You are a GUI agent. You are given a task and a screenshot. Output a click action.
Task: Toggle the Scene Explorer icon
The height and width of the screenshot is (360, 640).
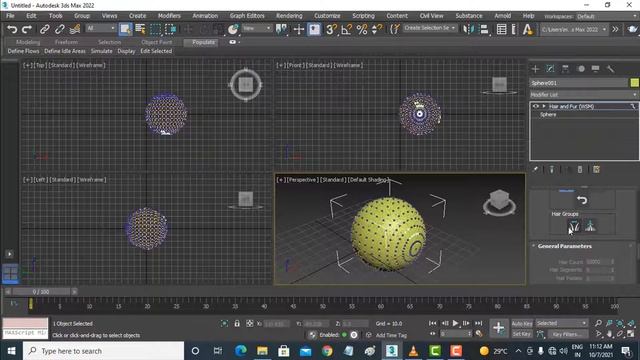coord(502,29)
